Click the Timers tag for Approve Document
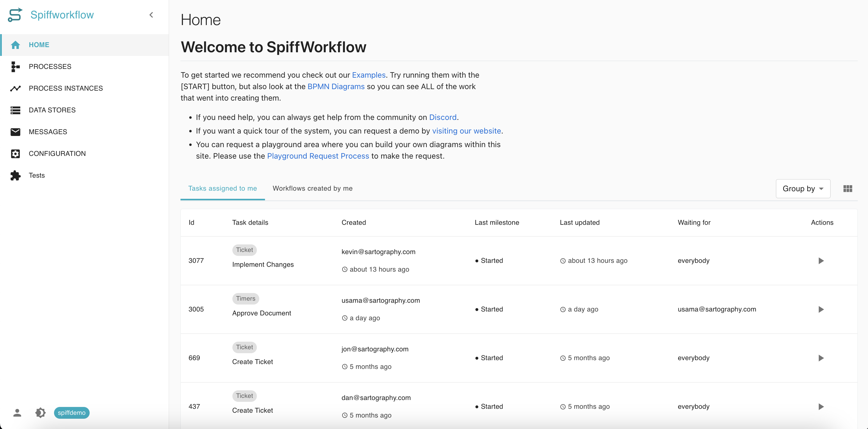This screenshot has width=868, height=429. coord(246,298)
